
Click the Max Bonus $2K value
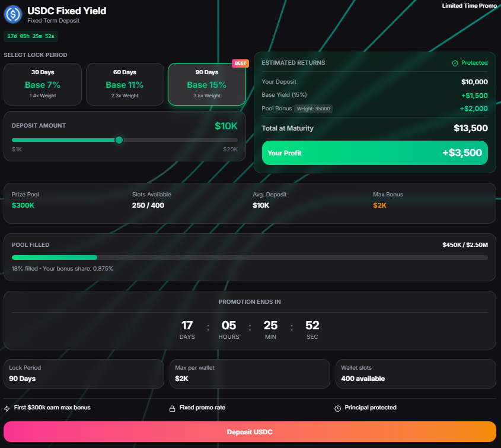(379, 205)
